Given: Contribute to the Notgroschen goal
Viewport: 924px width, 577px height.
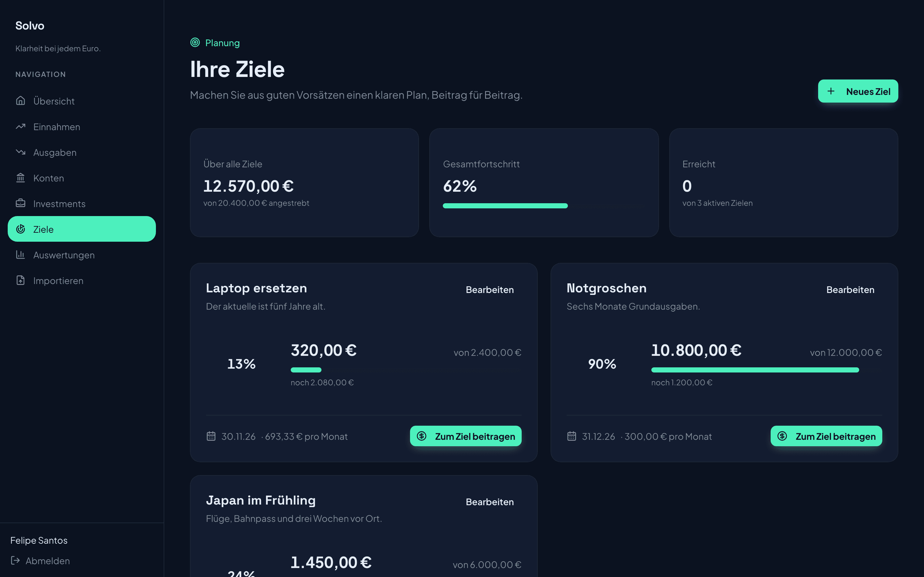Looking at the screenshot, I should pyautogui.click(x=826, y=436).
